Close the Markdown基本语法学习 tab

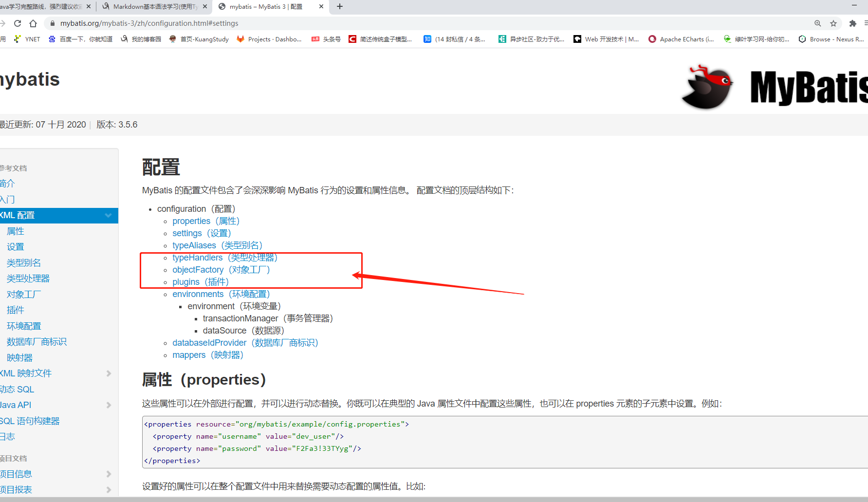(x=205, y=6)
